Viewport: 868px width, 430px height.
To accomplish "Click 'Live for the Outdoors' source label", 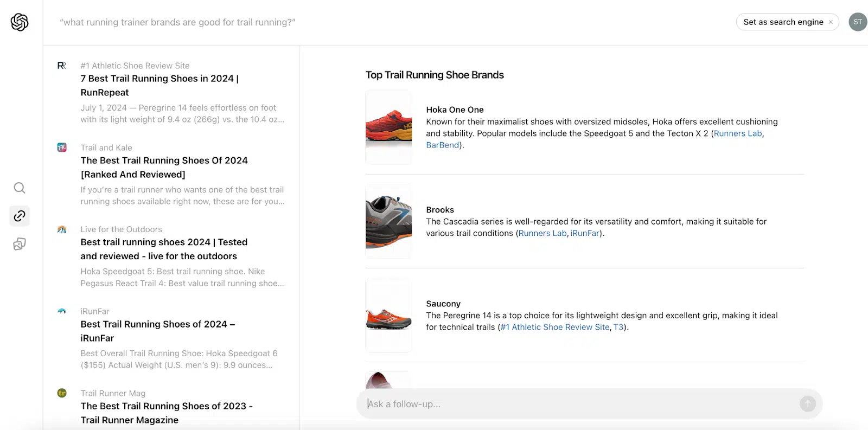I will click(x=121, y=229).
